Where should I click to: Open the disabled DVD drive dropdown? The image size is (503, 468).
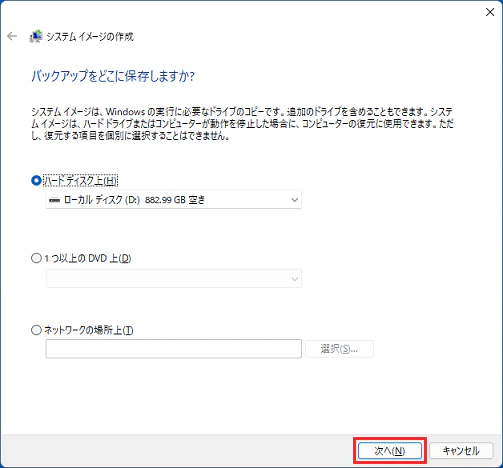[x=174, y=279]
